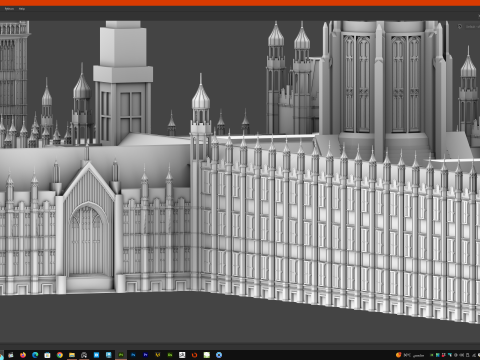480x360 pixels.
Task: Click the round blue taskbar icon at the end
Action: 219,355
